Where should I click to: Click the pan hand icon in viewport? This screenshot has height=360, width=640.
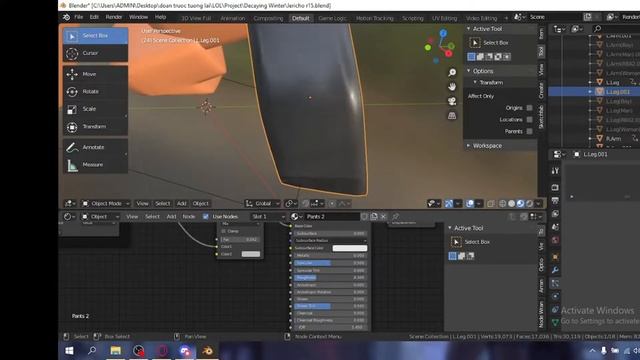click(x=452, y=87)
